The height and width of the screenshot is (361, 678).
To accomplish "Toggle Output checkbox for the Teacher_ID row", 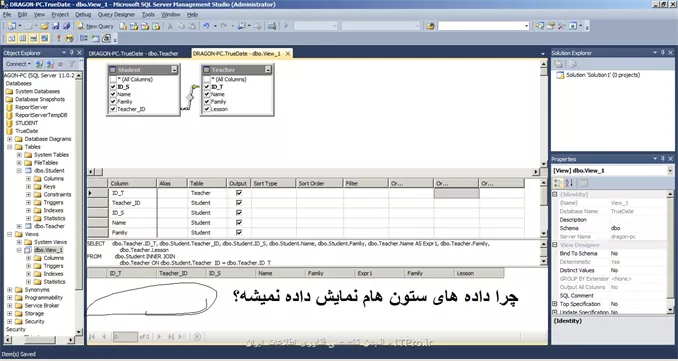I will tap(239, 203).
